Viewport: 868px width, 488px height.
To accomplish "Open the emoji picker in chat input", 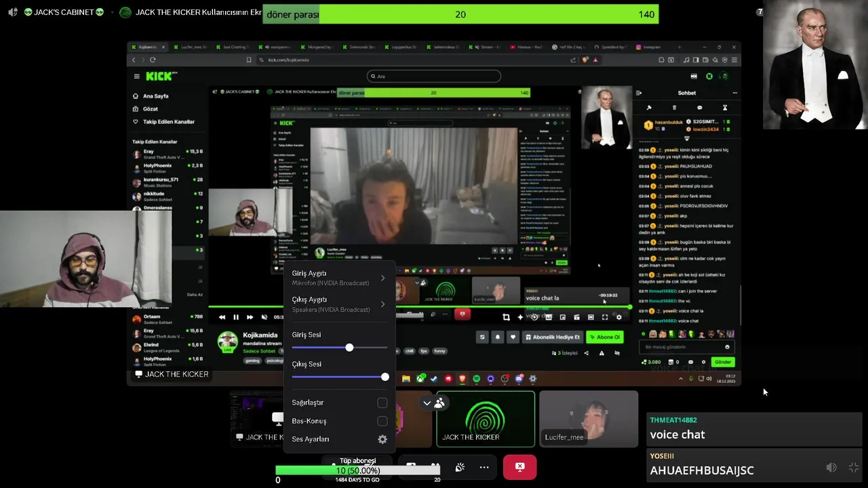I will tap(727, 347).
